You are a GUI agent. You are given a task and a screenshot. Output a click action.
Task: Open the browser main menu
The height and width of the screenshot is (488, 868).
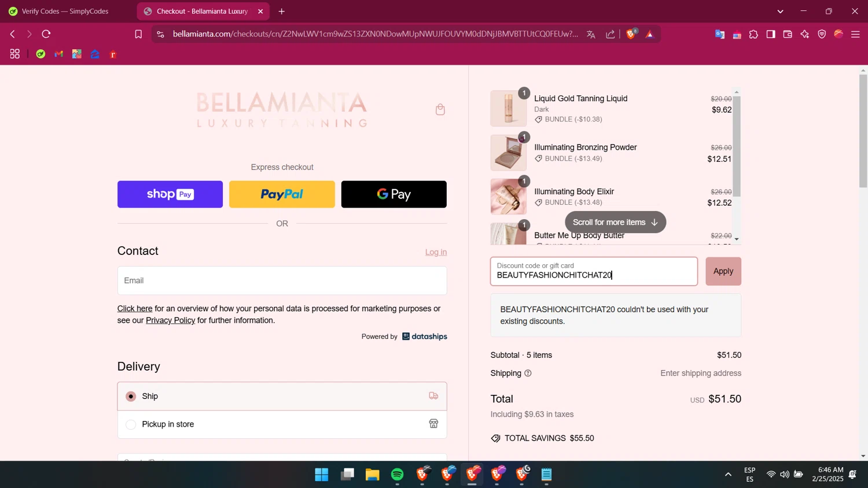coord(855,34)
